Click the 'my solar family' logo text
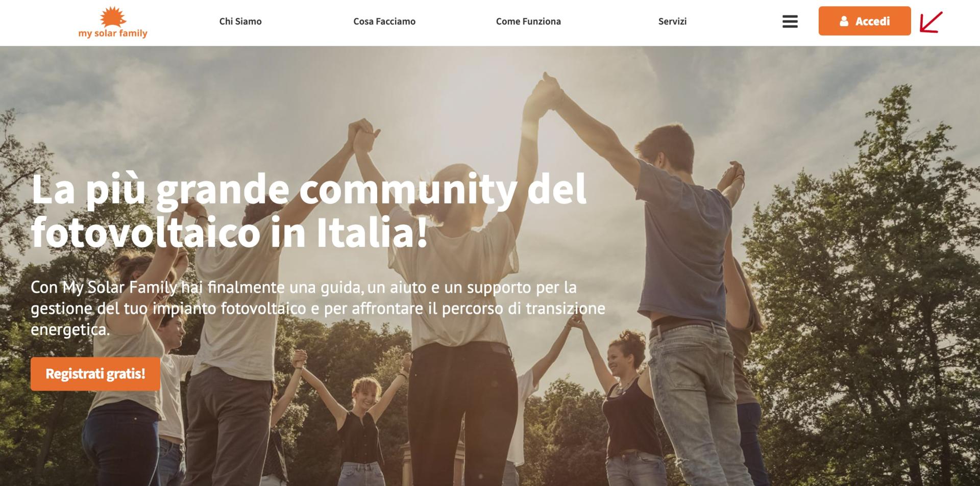 pos(113,34)
